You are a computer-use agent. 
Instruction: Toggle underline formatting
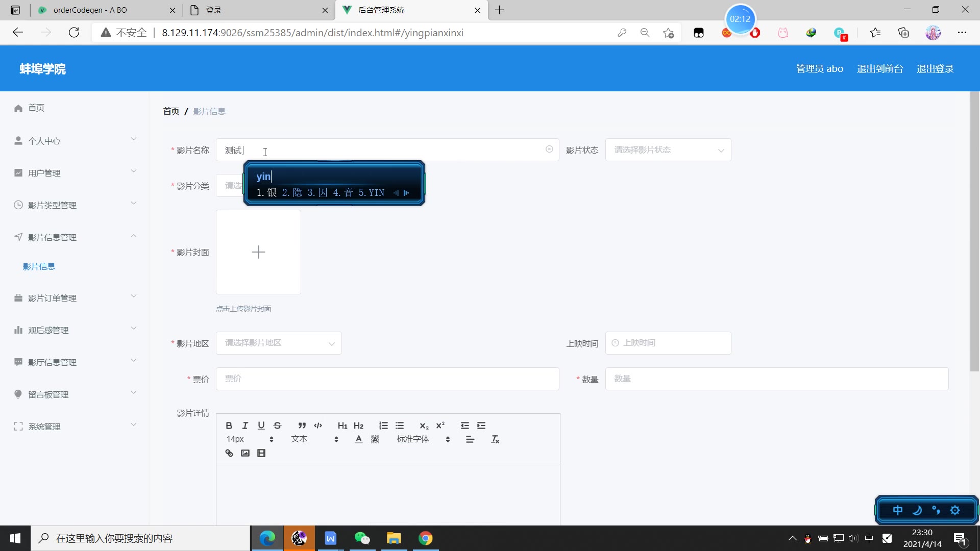click(x=261, y=425)
